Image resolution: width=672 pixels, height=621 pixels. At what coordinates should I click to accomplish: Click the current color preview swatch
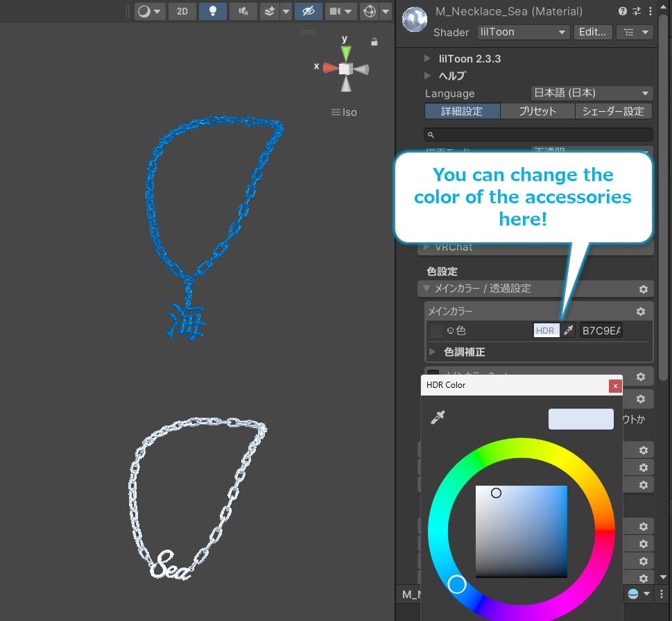pyautogui.click(x=580, y=419)
